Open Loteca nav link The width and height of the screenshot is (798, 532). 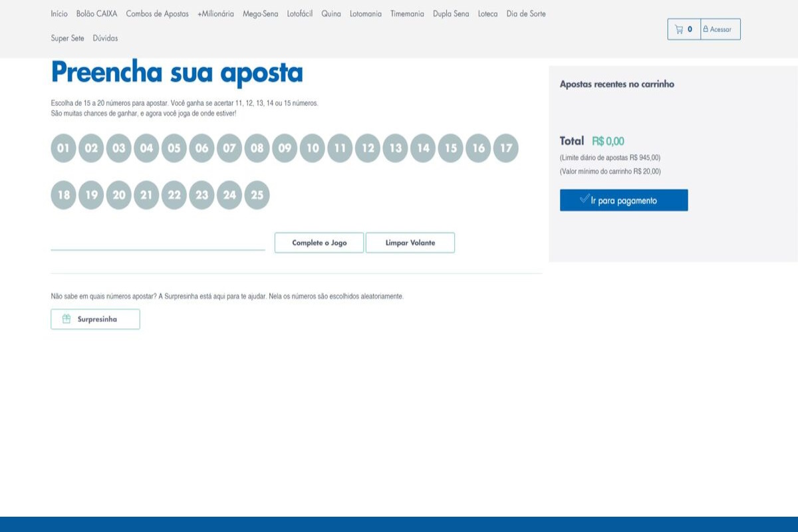[x=487, y=14]
